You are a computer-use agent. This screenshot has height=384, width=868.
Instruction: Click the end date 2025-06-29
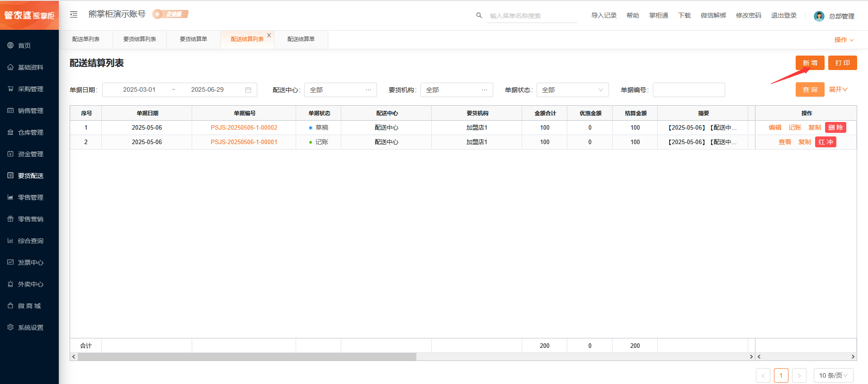click(208, 89)
